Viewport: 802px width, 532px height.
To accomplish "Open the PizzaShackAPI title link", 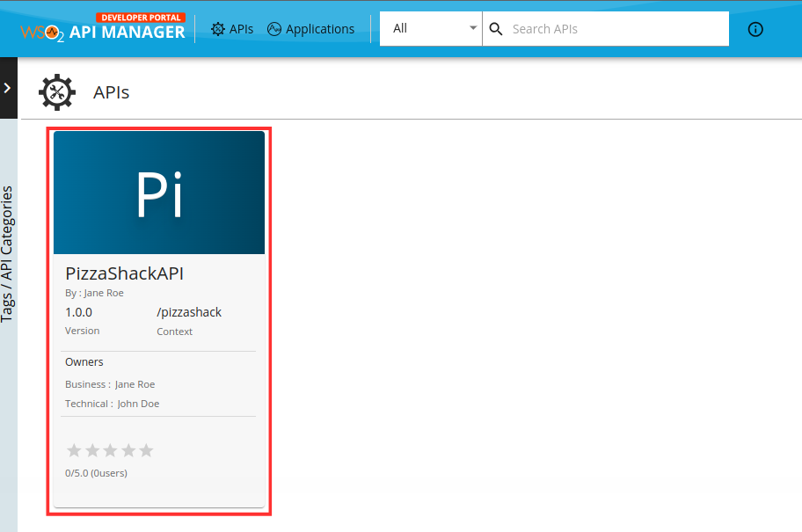I will 124,273.
